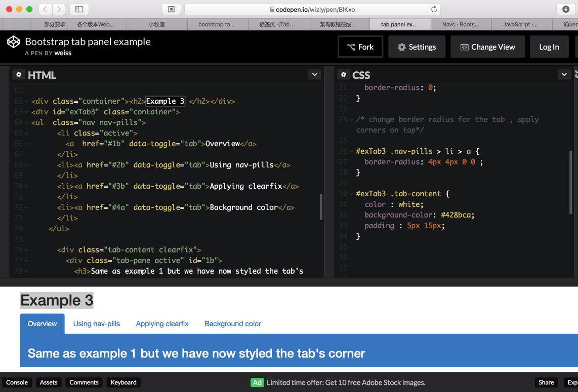Open HTML editor settings gear
578x392 pixels.
coord(19,75)
